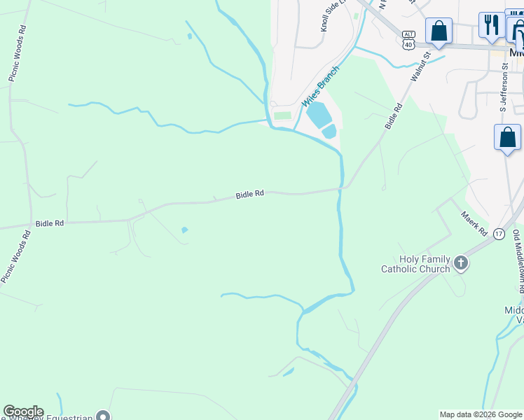This screenshot has height=420, width=524.
Task: Click the Old Middletown Rd label
Action: pos(519,261)
